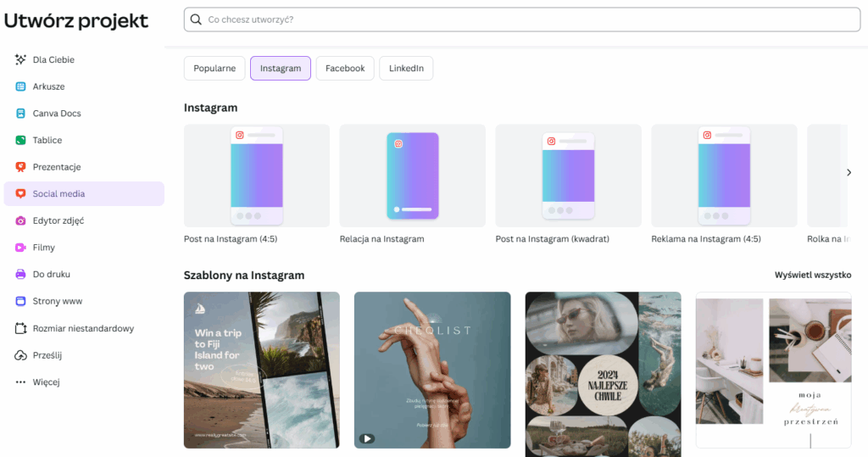
Task: Click the Canva Docs icon
Action: pyautogui.click(x=20, y=113)
